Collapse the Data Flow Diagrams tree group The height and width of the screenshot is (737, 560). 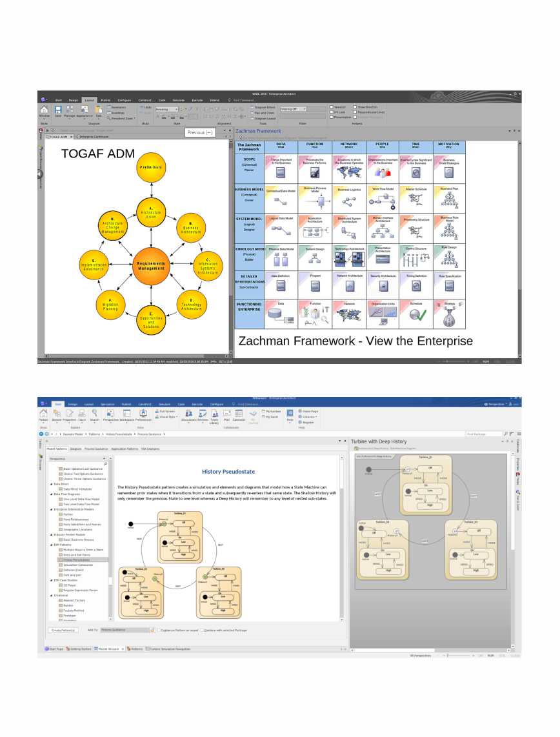[x=51, y=494]
